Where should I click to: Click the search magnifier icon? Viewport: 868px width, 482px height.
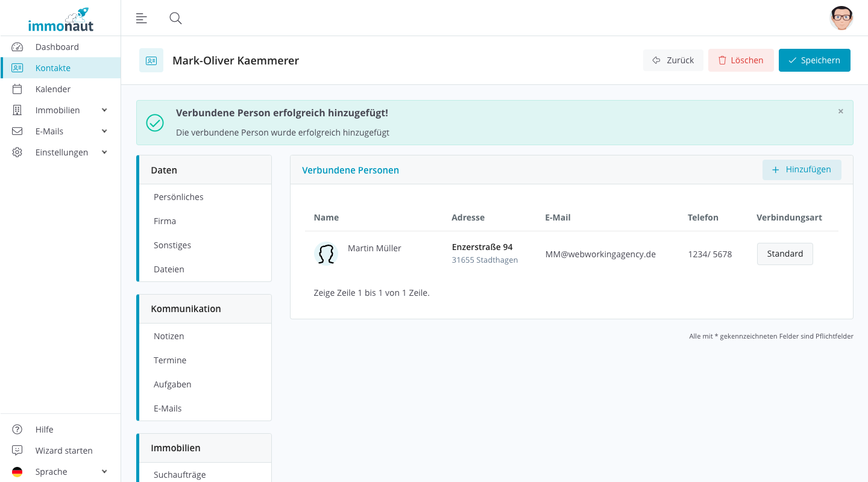[x=175, y=18]
